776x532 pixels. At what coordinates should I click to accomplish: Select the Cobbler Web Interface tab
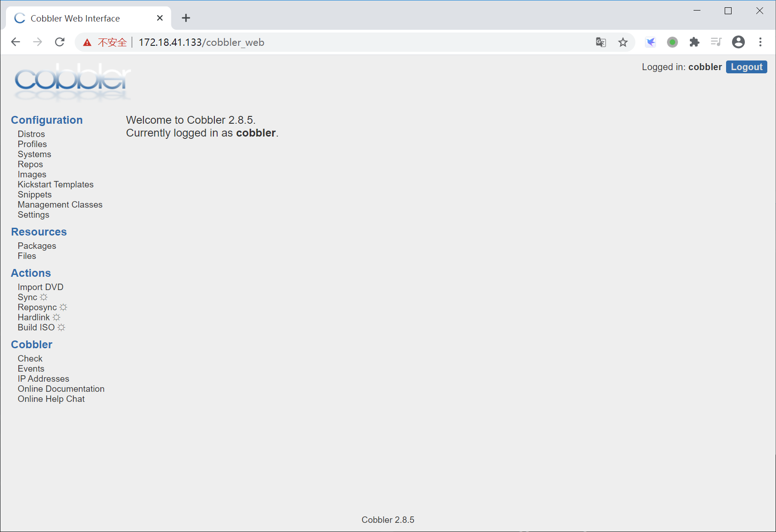pyautogui.click(x=88, y=18)
